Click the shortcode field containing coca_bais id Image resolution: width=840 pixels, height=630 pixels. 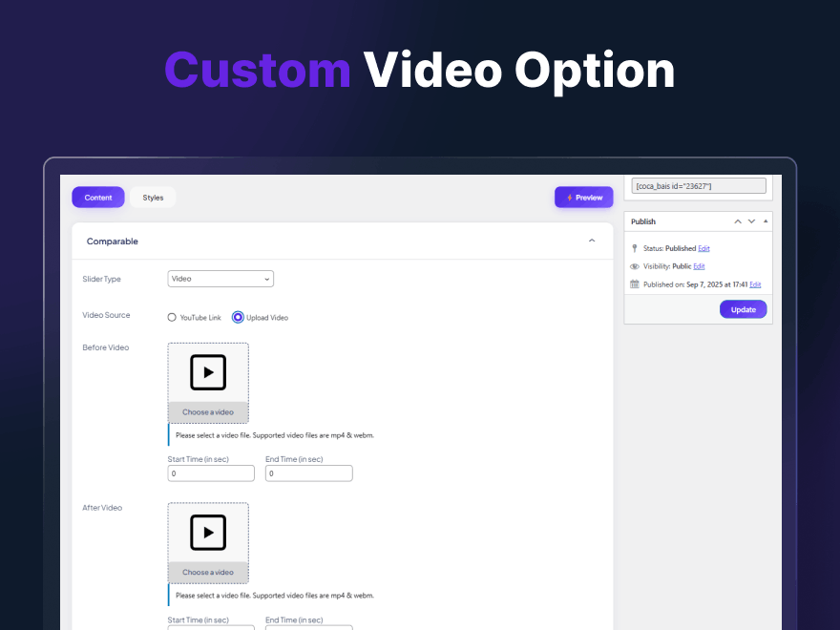point(698,185)
